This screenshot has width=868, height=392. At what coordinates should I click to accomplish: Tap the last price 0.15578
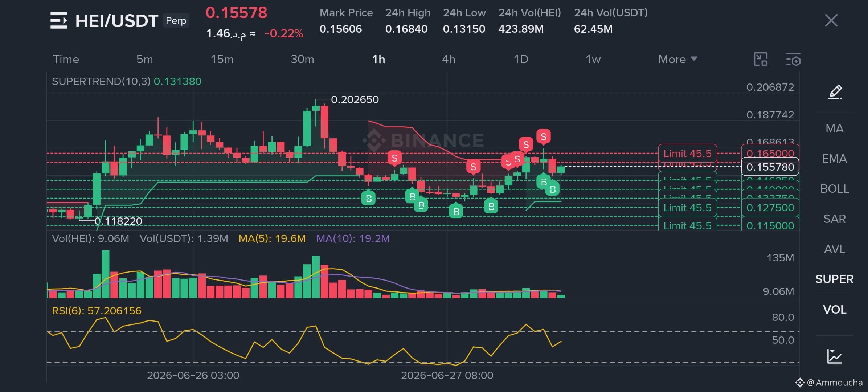[236, 13]
